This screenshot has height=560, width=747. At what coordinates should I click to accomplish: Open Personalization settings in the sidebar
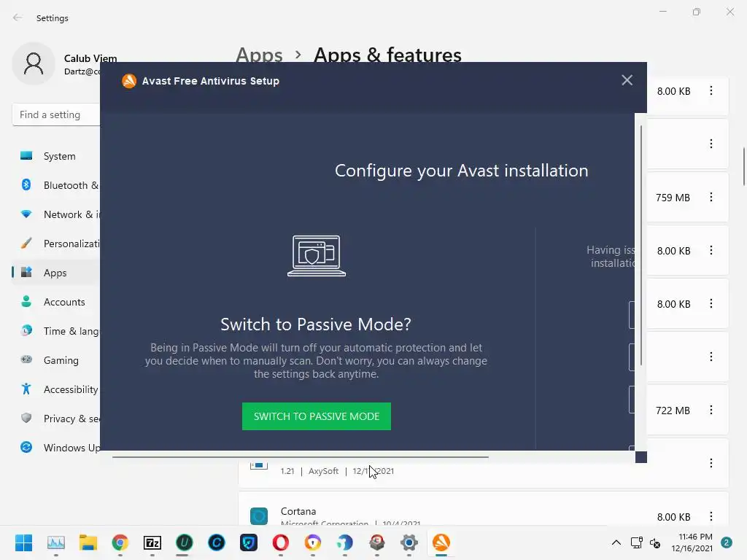point(56,244)
